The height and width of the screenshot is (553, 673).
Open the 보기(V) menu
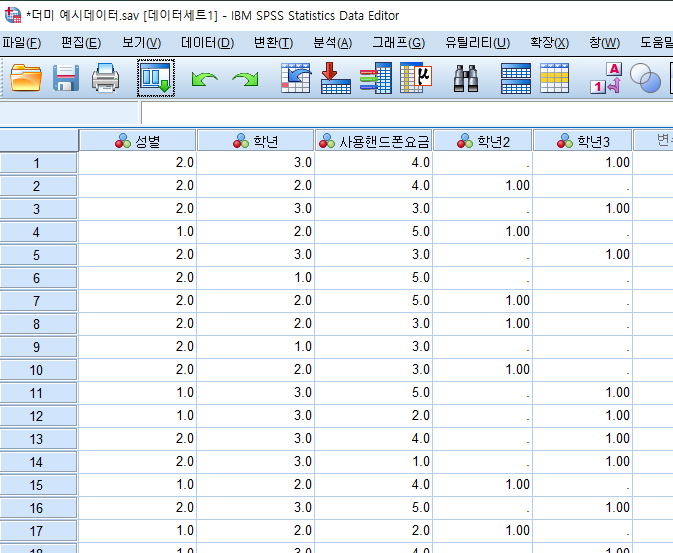click(141, 43)
